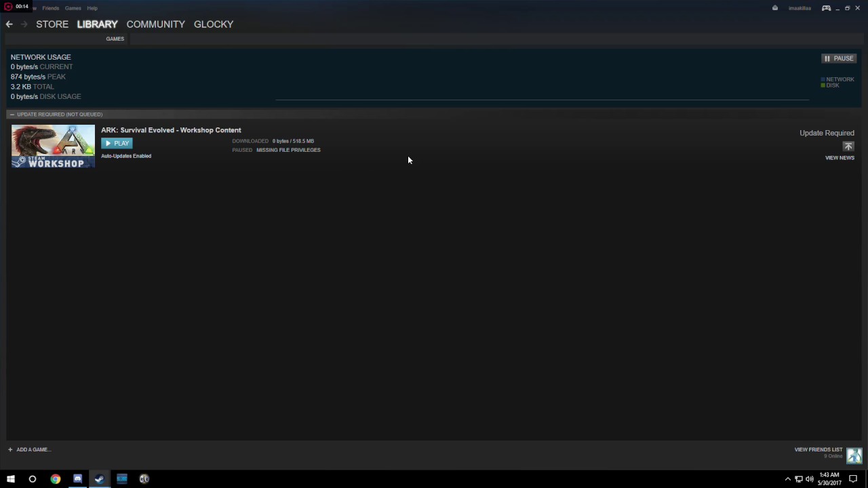Open the last app icon on the taskbar
Image resolution: width=868 pixels, height=488 pixels.
(144, 479)
